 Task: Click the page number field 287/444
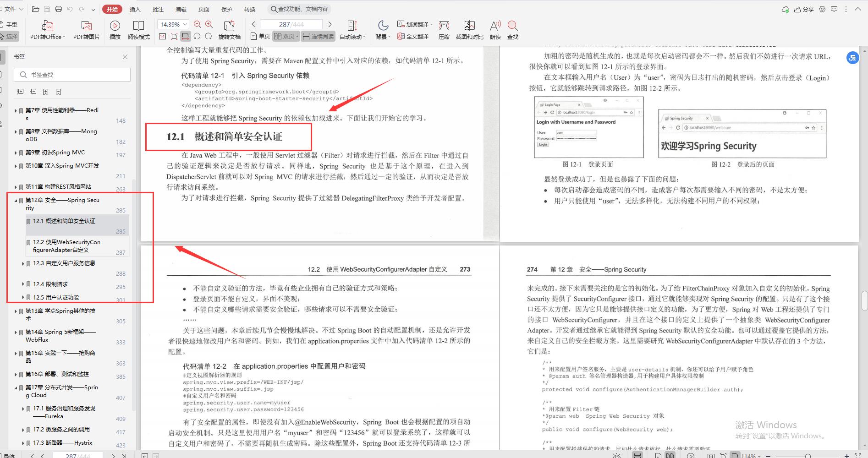(291, 24)
